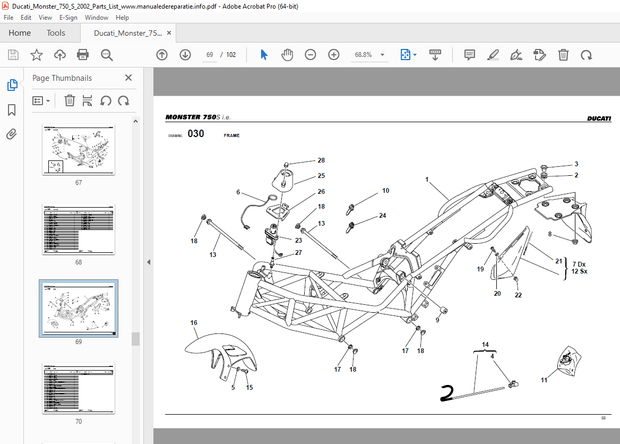Open the File menu
Image resolution: width=620 pixels, height=444 pixels.
[x=8, y=17]
